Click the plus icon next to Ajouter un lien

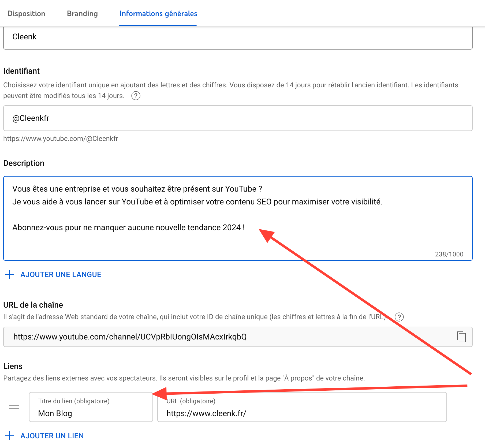pos(9,436)
